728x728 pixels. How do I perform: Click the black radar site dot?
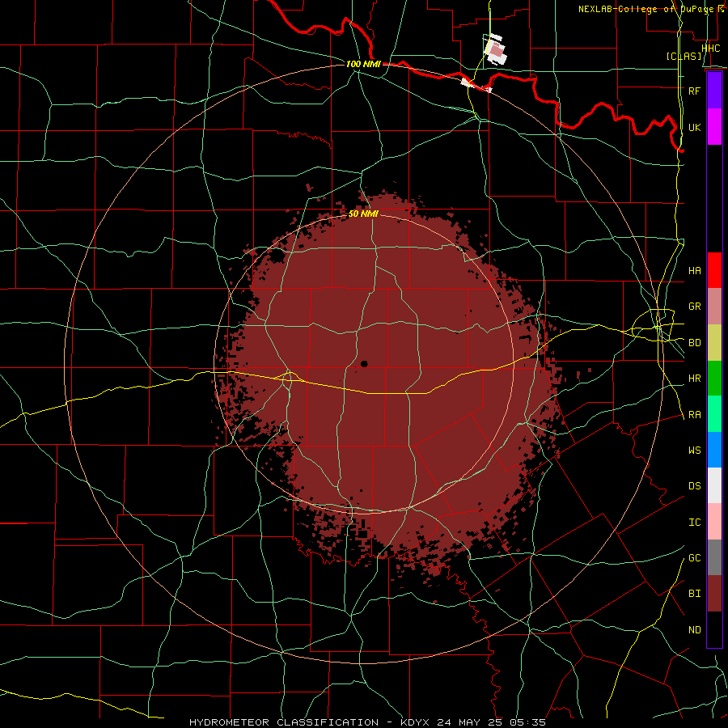pos(364,364)
